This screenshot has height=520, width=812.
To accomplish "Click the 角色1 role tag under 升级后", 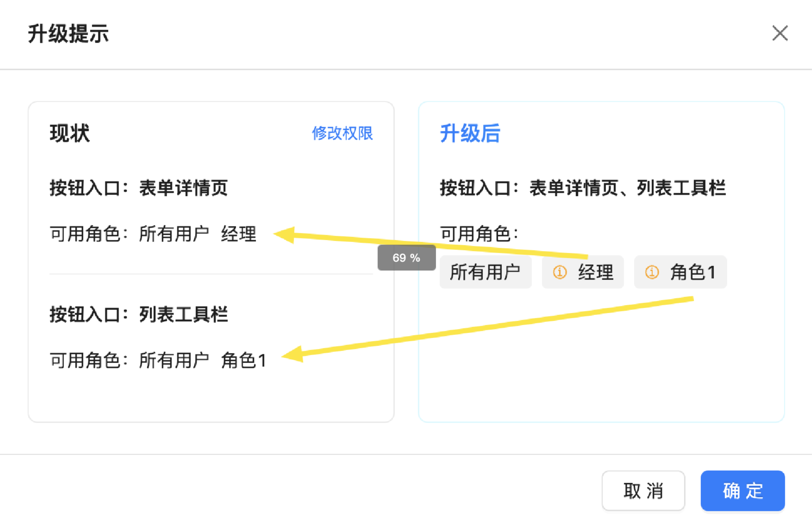I will (693, 272).
